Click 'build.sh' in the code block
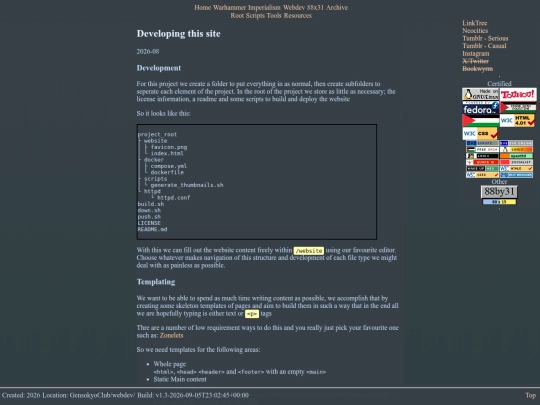This screenshot has height=405, width=540. [x=151, y=204]
